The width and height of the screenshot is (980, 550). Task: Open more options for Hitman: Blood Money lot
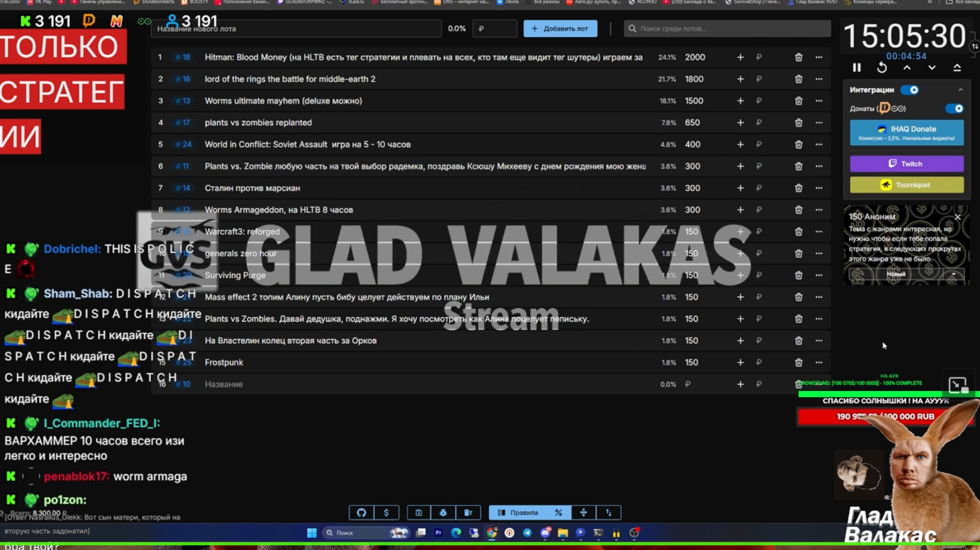pyautogui.click(x=819, y=57)
